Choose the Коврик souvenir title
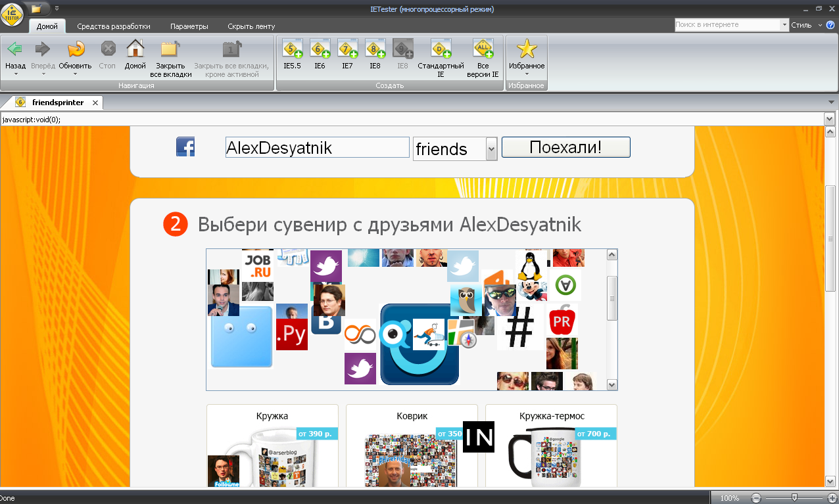The height and width of the screenshot is (504, 839). point(412,416)
